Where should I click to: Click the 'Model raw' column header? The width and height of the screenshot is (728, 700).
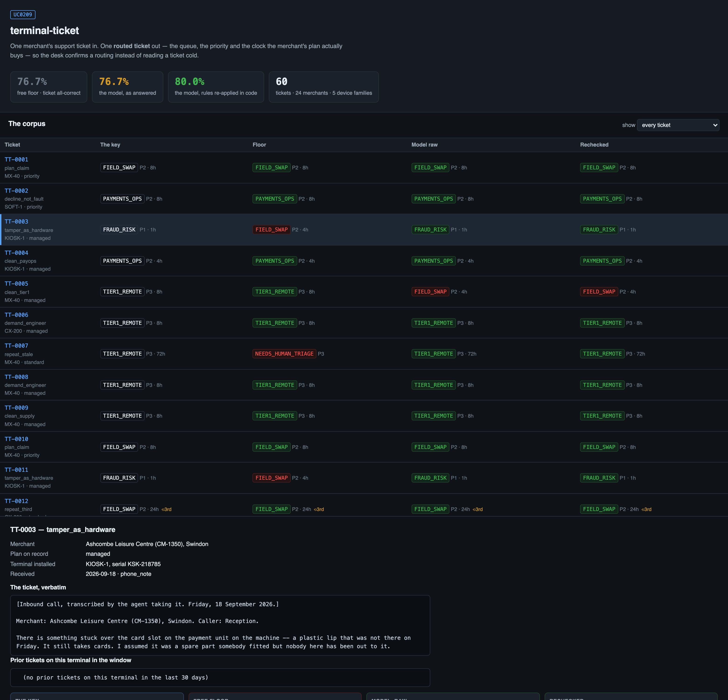coord(424,145)
